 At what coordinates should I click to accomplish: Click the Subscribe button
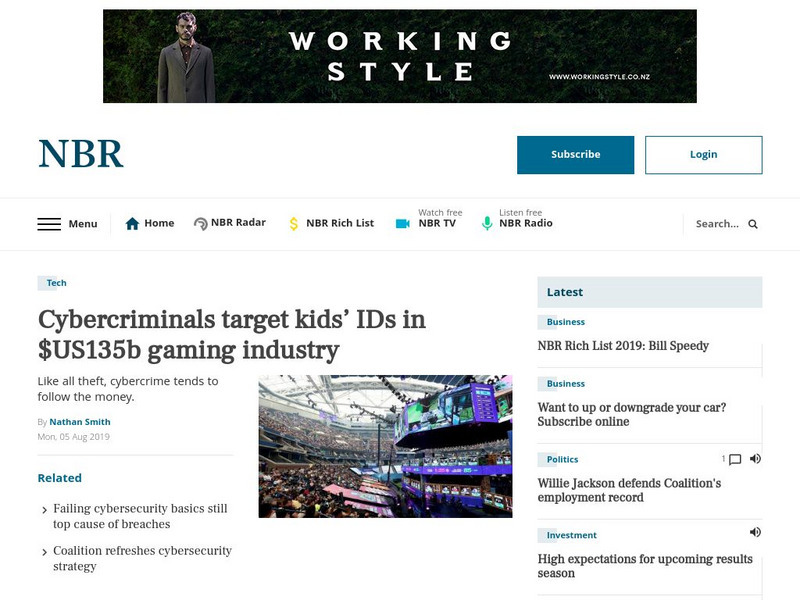(x=575, y=155)
